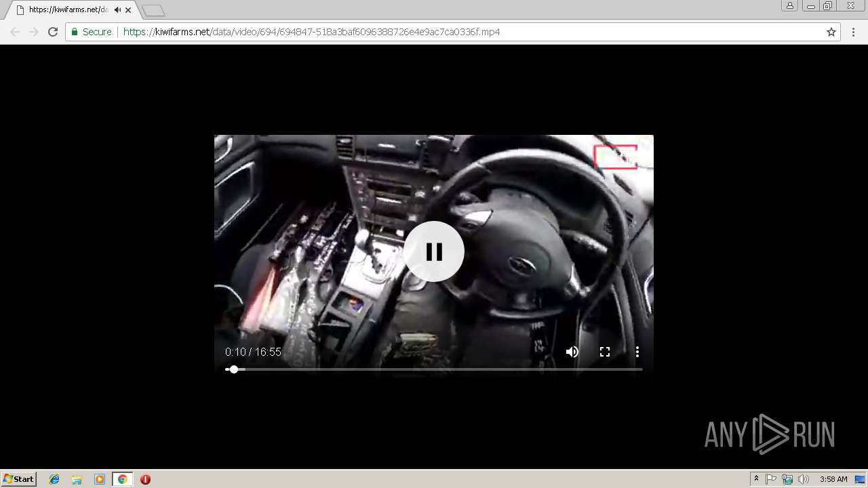Open video player more options menu
This screenshot has width=868, height=488.
tap(637, 352)
